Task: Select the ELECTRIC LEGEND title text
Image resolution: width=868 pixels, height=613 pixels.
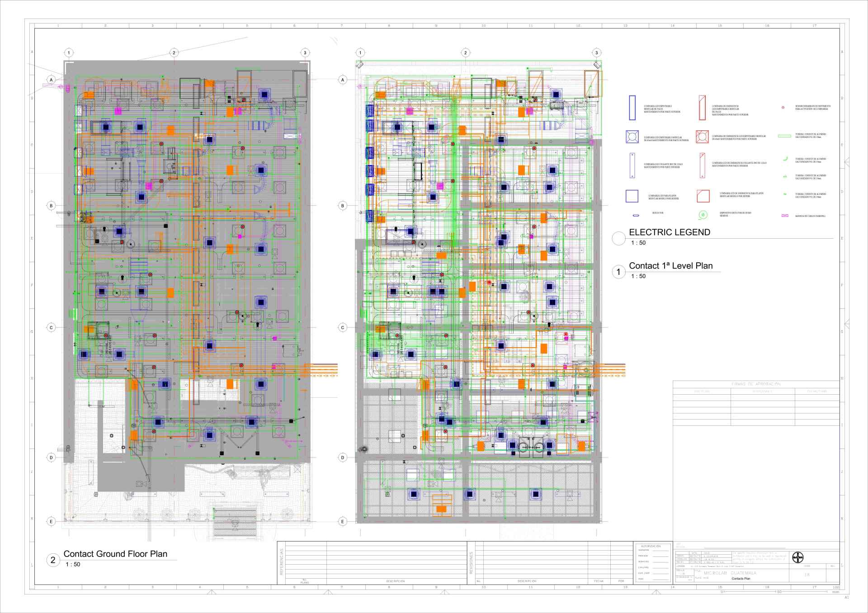Action: tap(669, 232)
